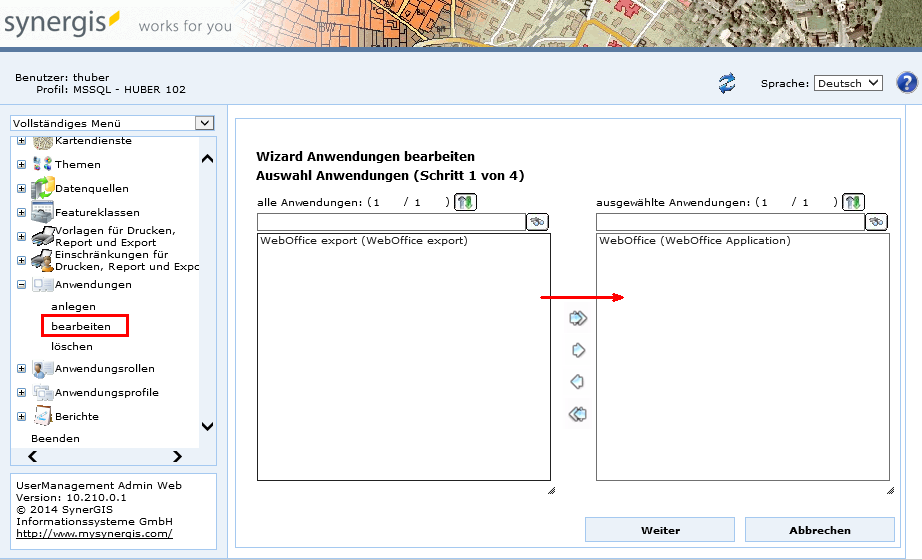The image size is (922, 560).
Task: Click the Weiter button
Action: [660, 530]
